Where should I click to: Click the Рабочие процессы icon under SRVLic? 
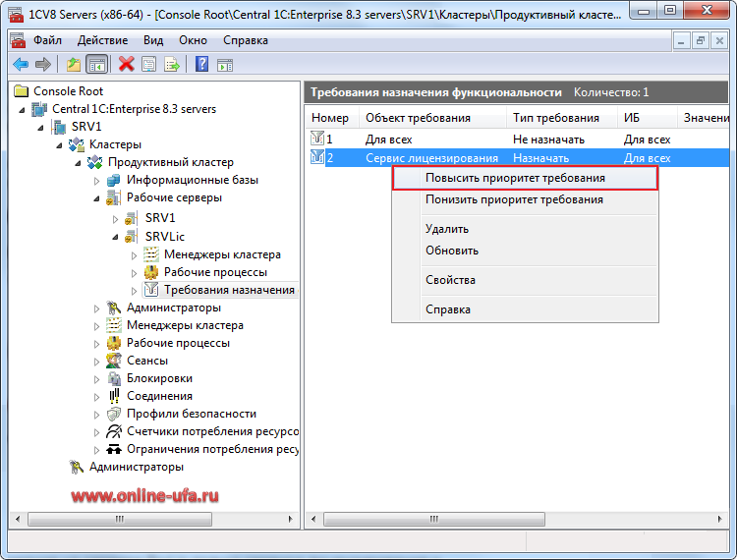151,272
